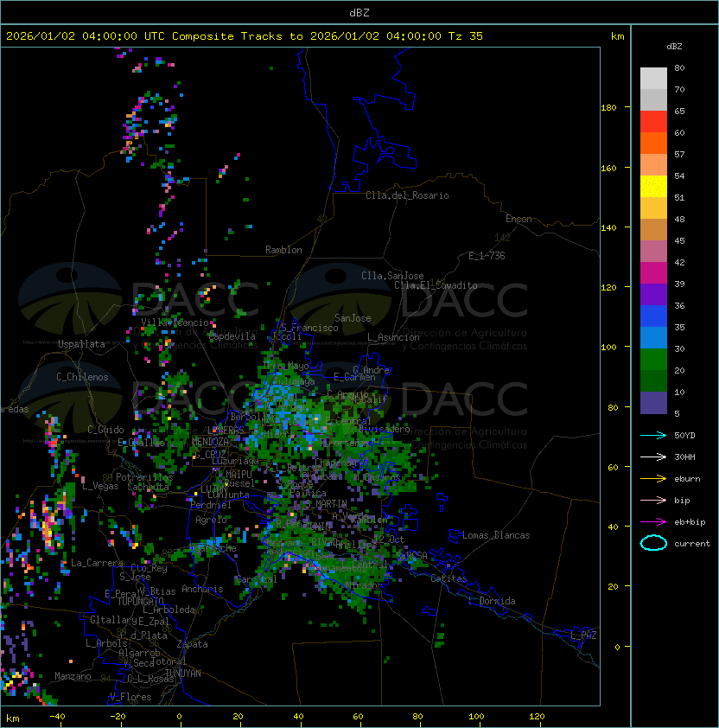Screen dimensions: 719x728
Task: Click the cyan 'current' ellipse symbol
Action: (x=653, y=543)
